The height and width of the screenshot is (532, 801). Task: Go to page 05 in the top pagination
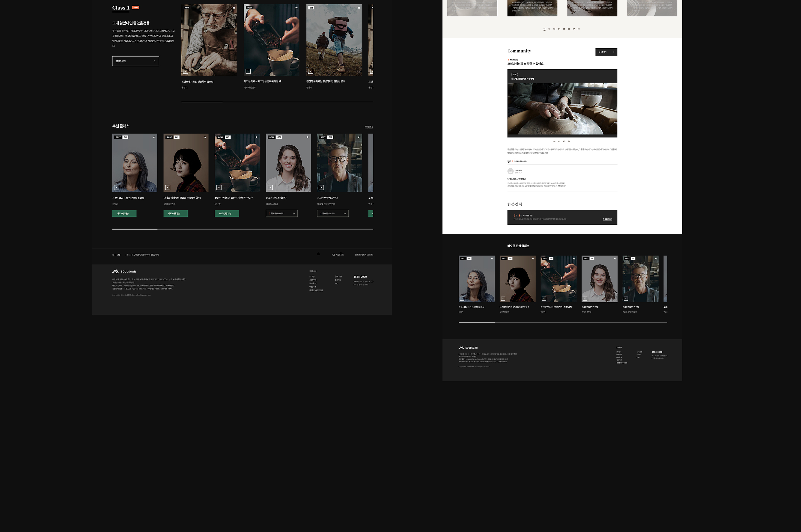564,29
